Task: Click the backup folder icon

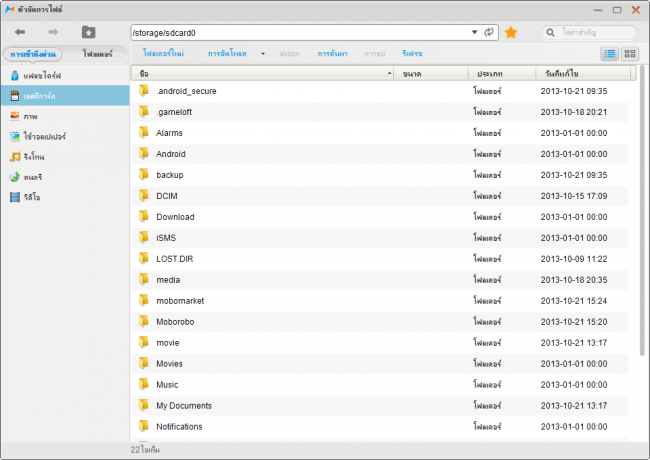Action: pos(143,174)
